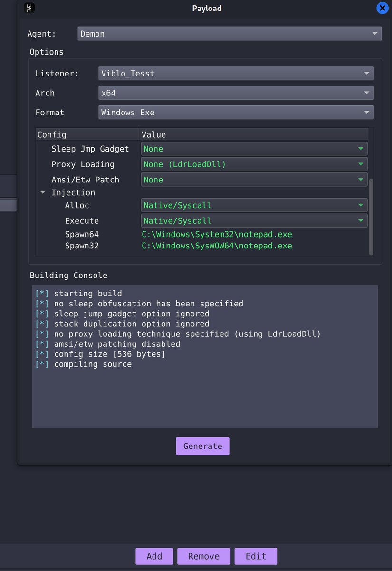Collapse the Injection tree section
This screenshot has height=571, width=392.
pos(43,193)
